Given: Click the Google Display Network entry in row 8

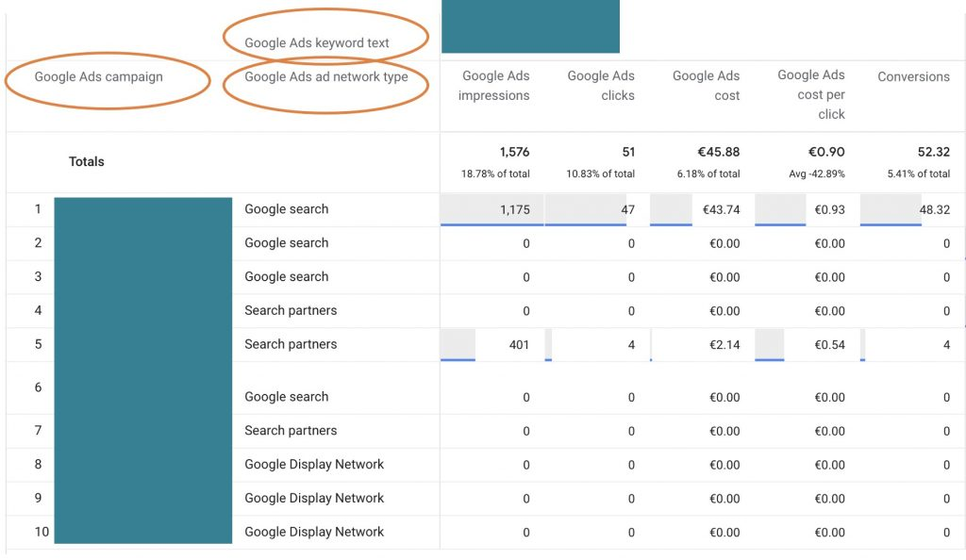Looking at the screenshot, I should [x=313, y=464].
